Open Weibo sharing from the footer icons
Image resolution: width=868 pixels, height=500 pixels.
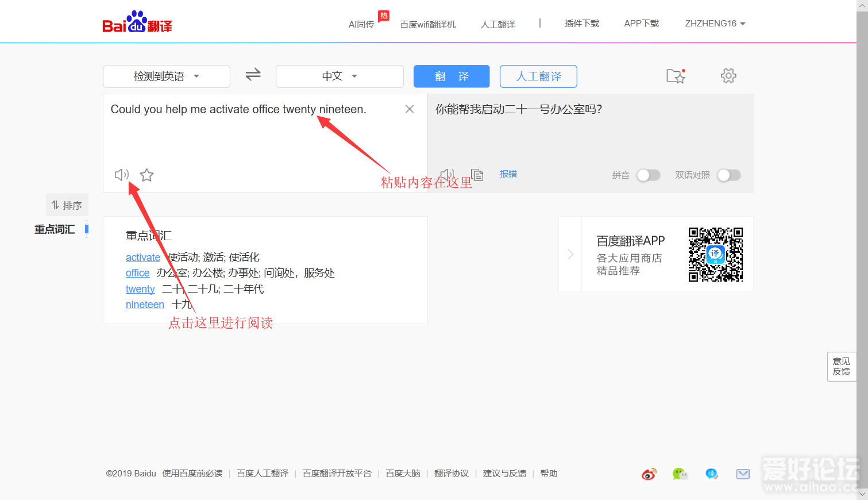pyautogui.click(x=649, y=474)
